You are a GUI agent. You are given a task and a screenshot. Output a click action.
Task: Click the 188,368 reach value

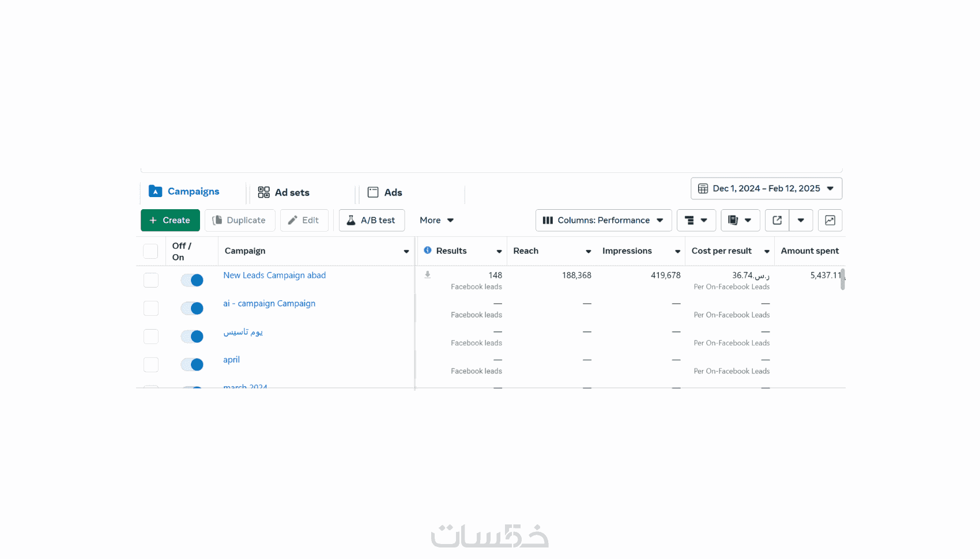tap(576, 275)
